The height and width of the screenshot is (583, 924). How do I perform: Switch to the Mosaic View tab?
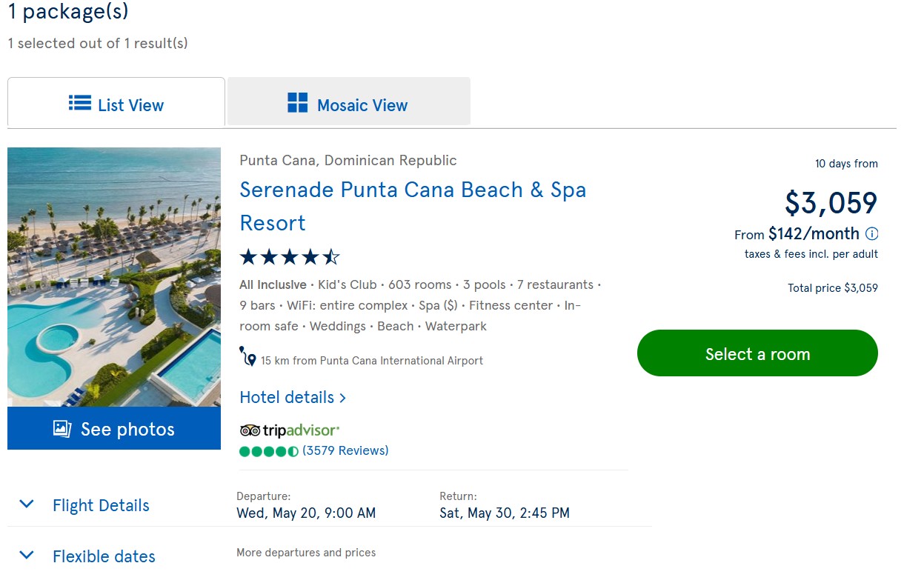coord(348,104)
